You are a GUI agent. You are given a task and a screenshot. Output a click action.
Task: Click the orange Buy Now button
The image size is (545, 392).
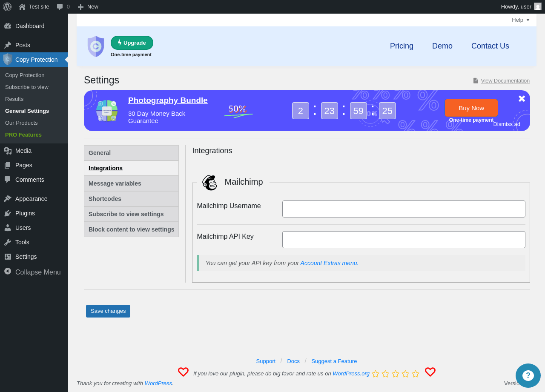point(471,108)
